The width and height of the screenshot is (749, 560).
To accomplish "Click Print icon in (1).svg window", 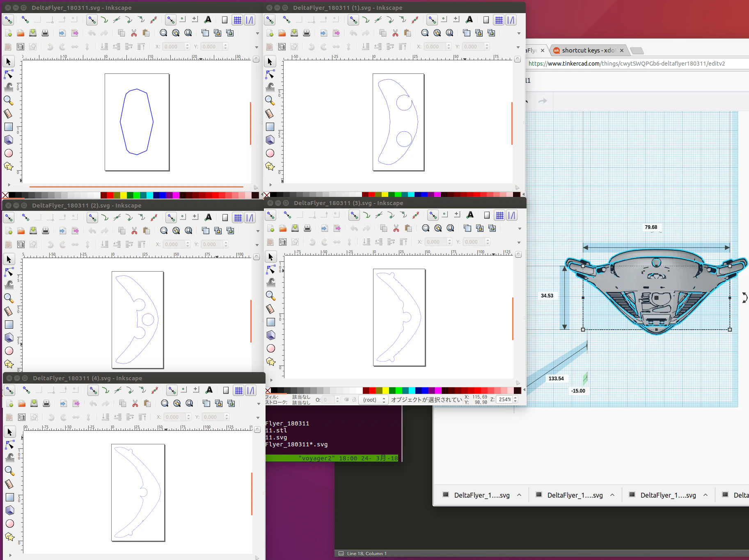I will click(x=307, y=33).
